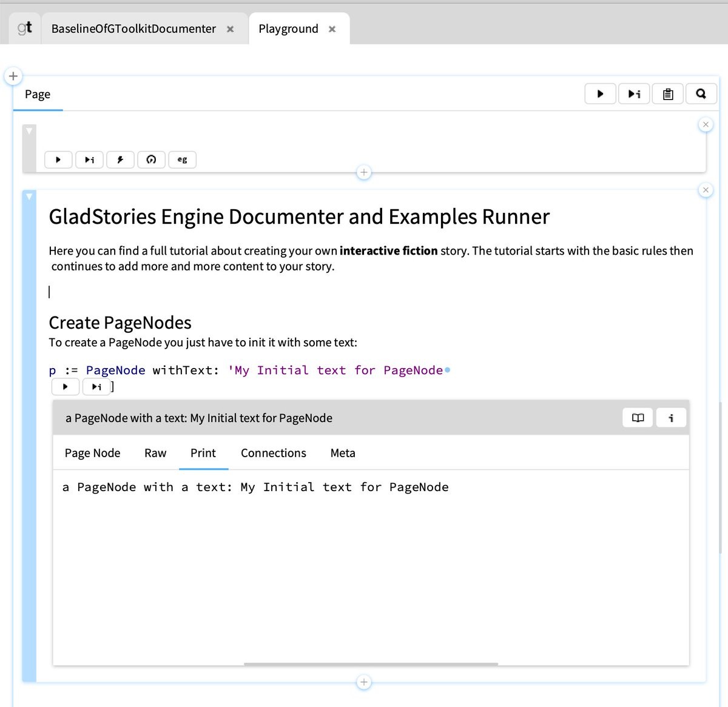Run the page with top play button
Image resolution: width=728 pixels, height=707 pixels.
pyautogui.click(x=600, y=94)
